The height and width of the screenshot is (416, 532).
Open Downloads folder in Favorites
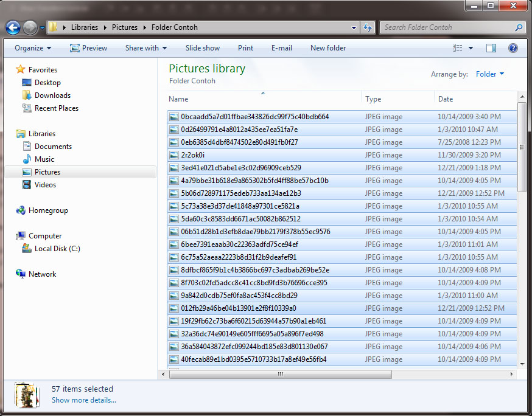click(52, 95)
